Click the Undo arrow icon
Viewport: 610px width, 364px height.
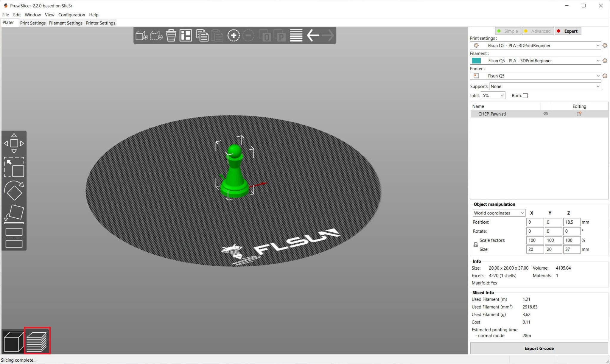[x=313, y=35]
